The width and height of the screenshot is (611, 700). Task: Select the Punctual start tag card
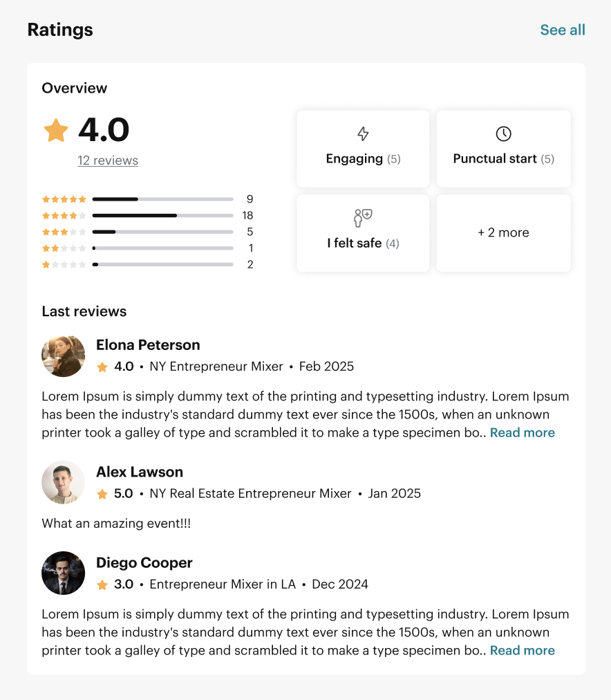503,149
